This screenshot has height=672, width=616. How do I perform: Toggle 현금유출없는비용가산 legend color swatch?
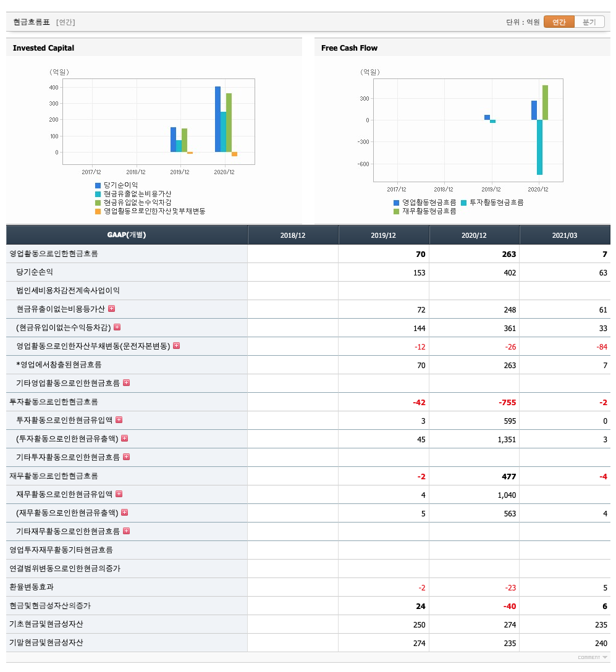[x=98, y=194]
